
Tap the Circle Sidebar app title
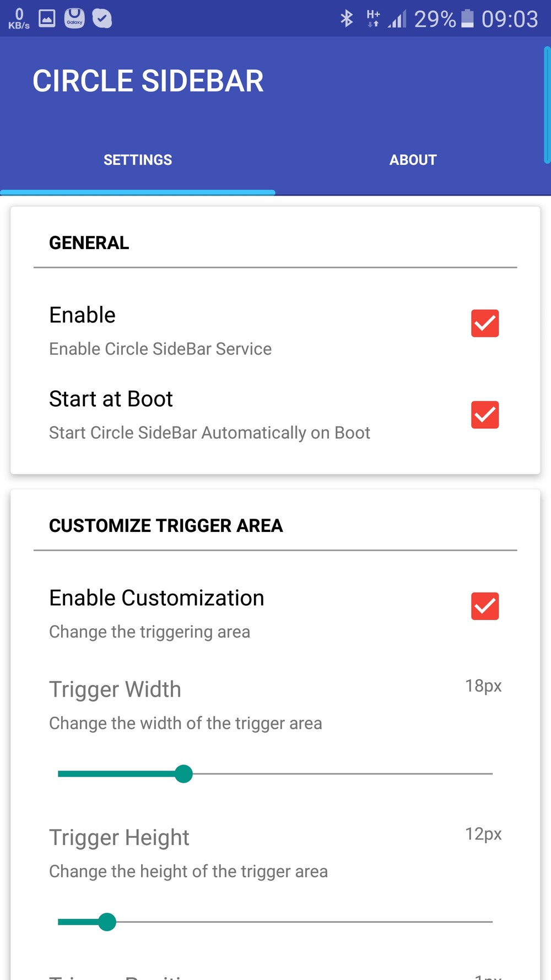point(148,81)
